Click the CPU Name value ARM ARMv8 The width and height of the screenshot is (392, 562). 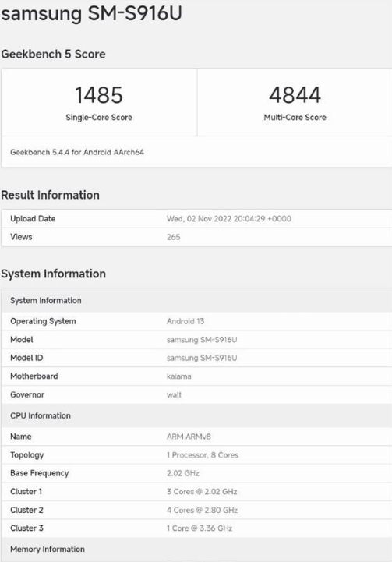click(189, 437)
